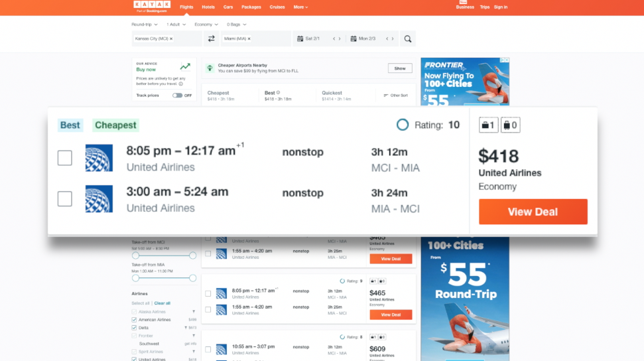
Task: Click checked bag count icon in $418 card
Action: pyautogui.click(x=510, y=125)
